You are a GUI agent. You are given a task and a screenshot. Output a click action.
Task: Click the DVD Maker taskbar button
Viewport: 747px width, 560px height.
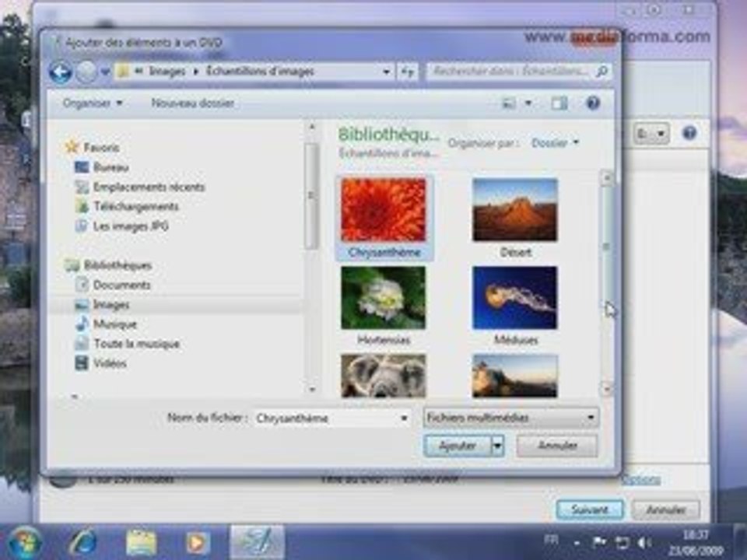pyautogui.click(x=258, y=543)
